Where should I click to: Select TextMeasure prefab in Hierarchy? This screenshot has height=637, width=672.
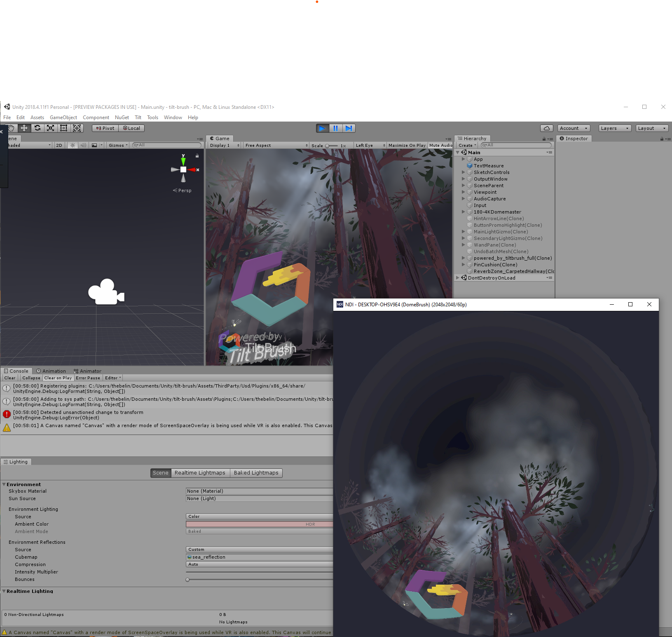489,166
